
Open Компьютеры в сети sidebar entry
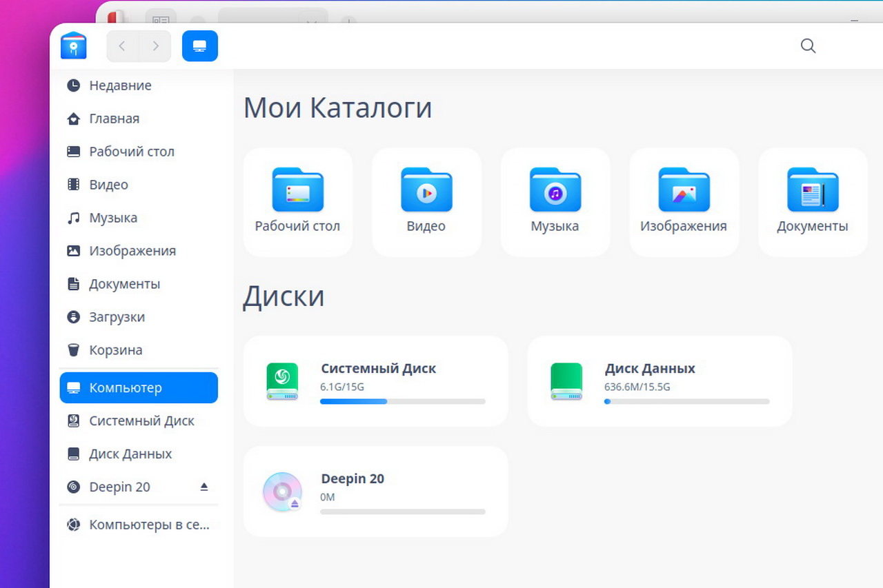coord(148,525)
